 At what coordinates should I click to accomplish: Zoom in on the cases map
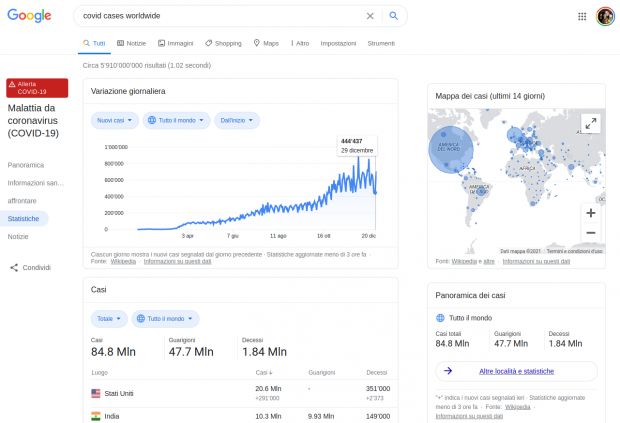591,213
